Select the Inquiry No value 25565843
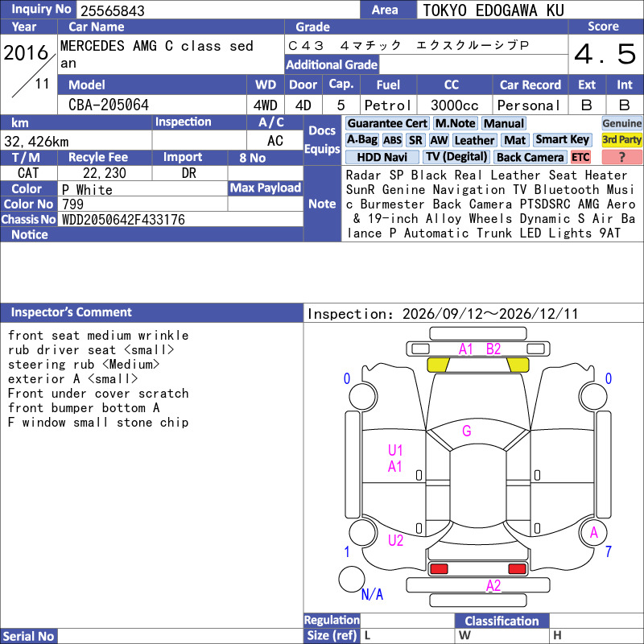Viewport: 644px width, 644px height. (113, 10)
